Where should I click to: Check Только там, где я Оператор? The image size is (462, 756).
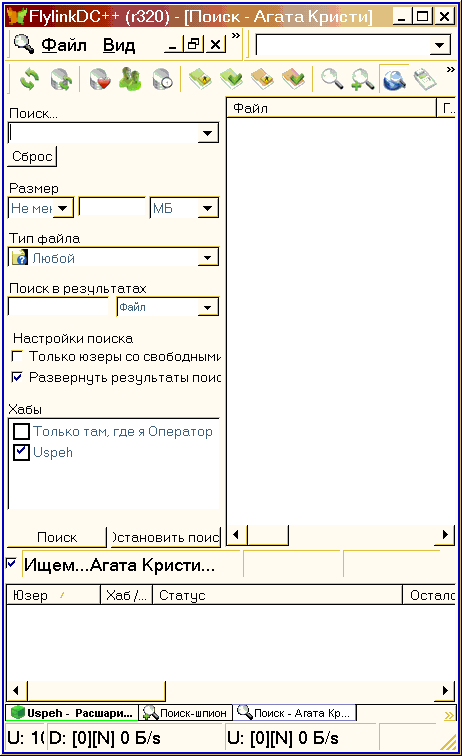pos(21,432)
